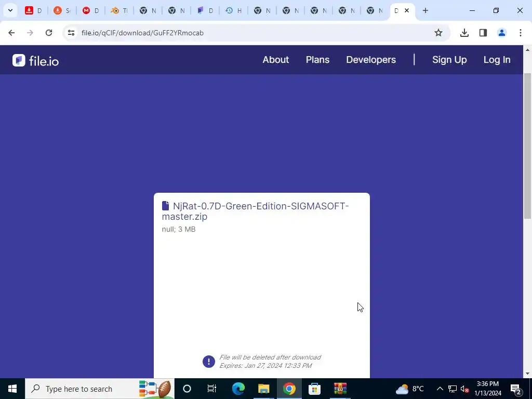Click the football search highlight icon
The height and width of the screenshot is (399, 532).
tap(156, 389)
